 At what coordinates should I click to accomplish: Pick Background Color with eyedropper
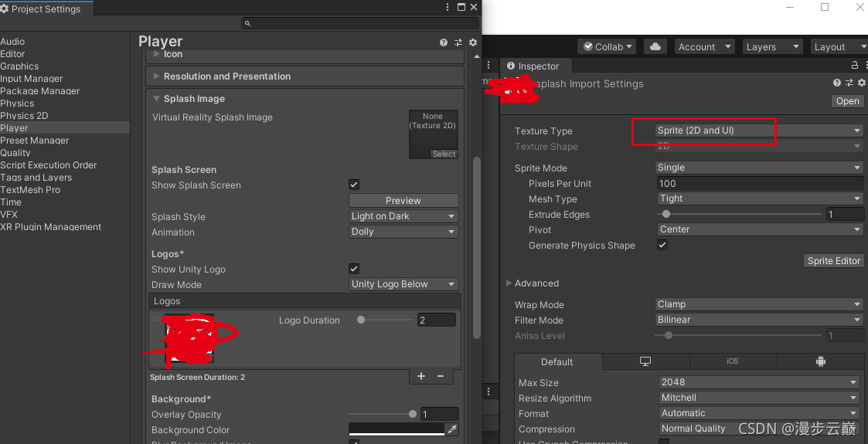452,429
